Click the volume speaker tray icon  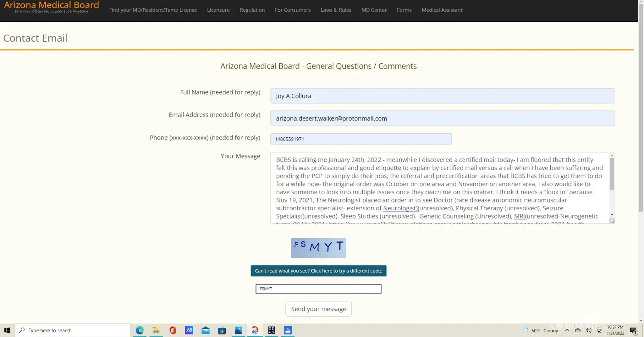coord(588,330)
